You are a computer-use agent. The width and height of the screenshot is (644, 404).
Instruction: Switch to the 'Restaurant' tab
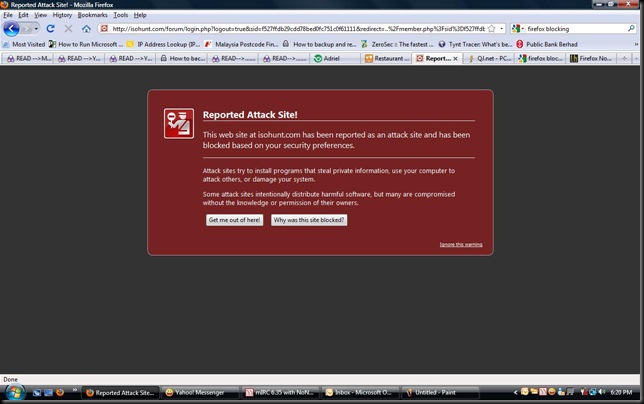386,58
